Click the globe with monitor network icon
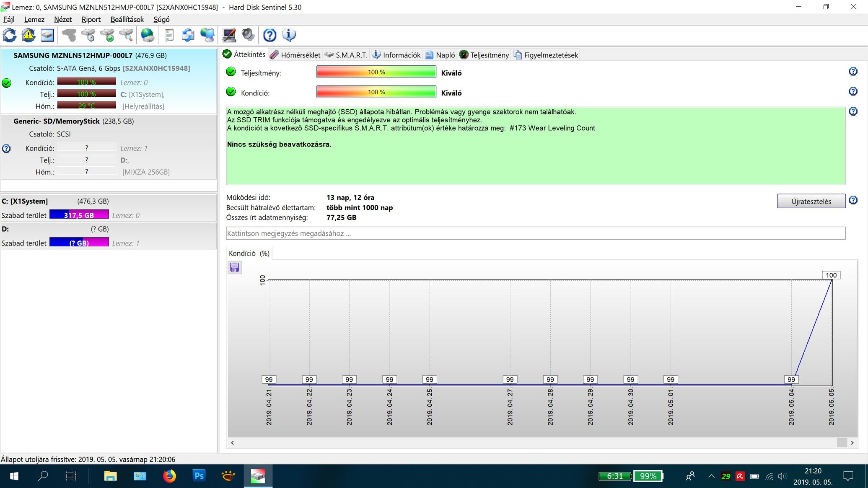Viewport: 868px width, 488px height. (x=207, y=35)
